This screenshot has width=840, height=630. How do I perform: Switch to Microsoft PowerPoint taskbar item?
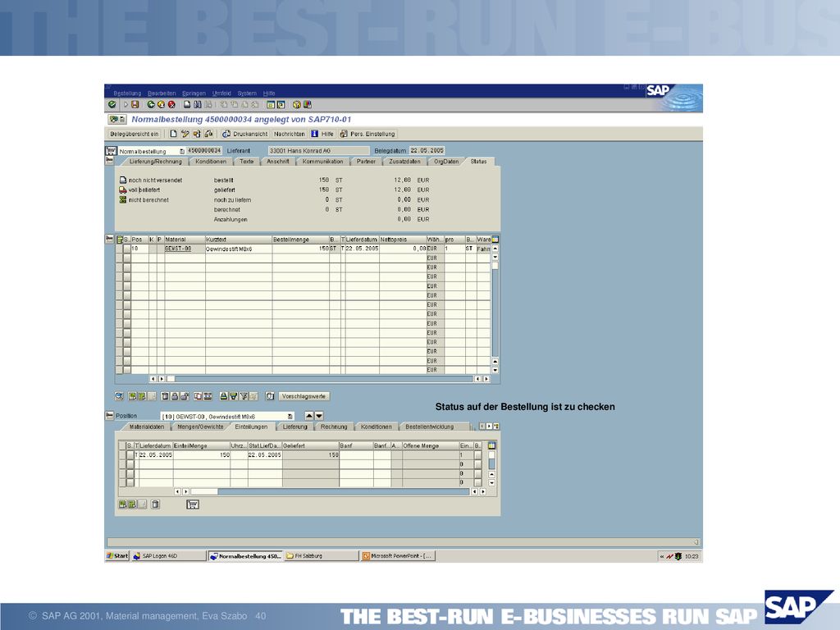(x=398, y=556)
